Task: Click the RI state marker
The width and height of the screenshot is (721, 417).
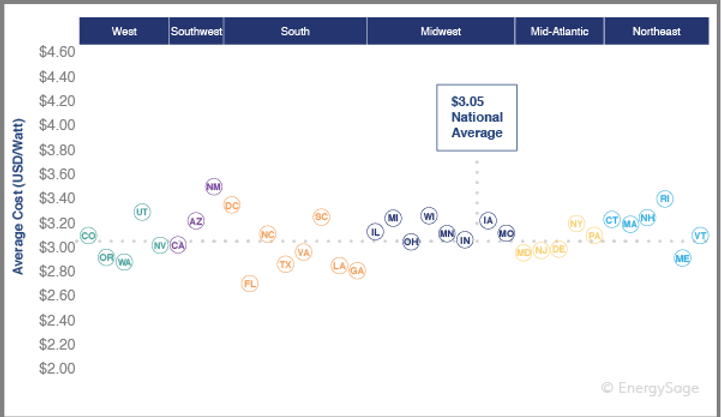Action: click(665, 199)
